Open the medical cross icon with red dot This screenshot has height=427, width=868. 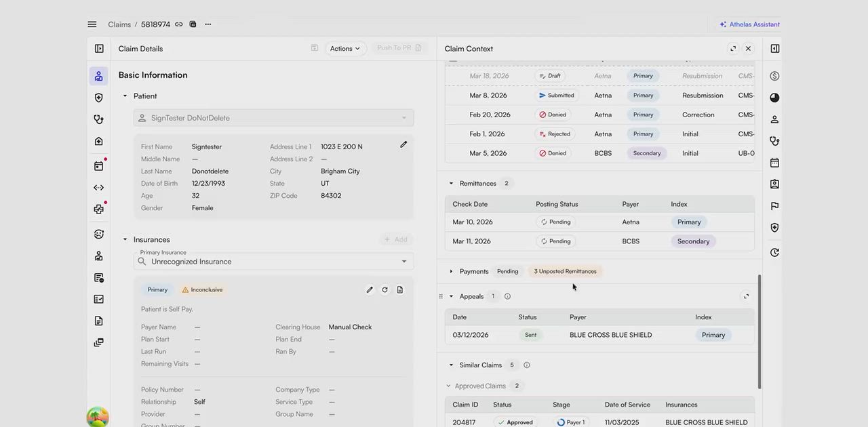click(x=98, y=209)
